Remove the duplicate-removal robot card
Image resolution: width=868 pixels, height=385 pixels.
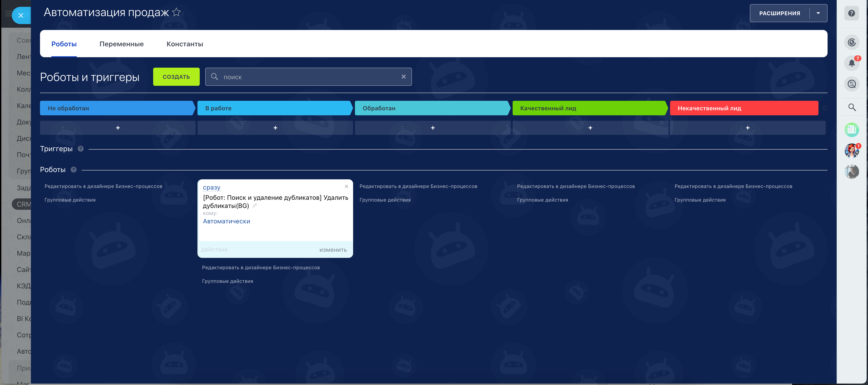pos(346,186)
